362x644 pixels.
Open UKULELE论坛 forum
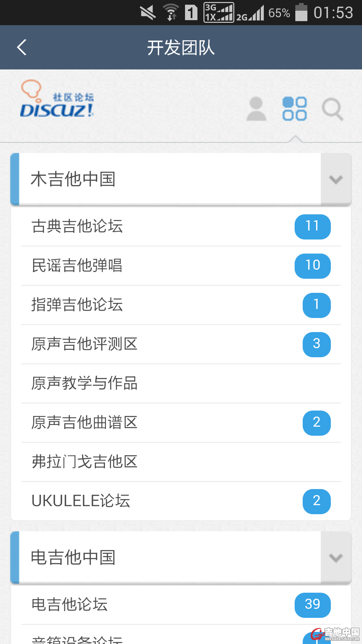(x=81, y=501)
